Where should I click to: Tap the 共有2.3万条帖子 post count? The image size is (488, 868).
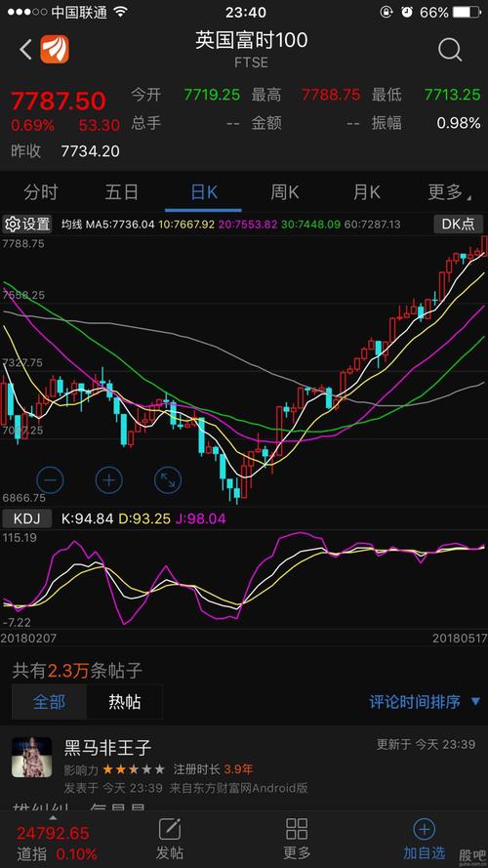coord(77,671)
